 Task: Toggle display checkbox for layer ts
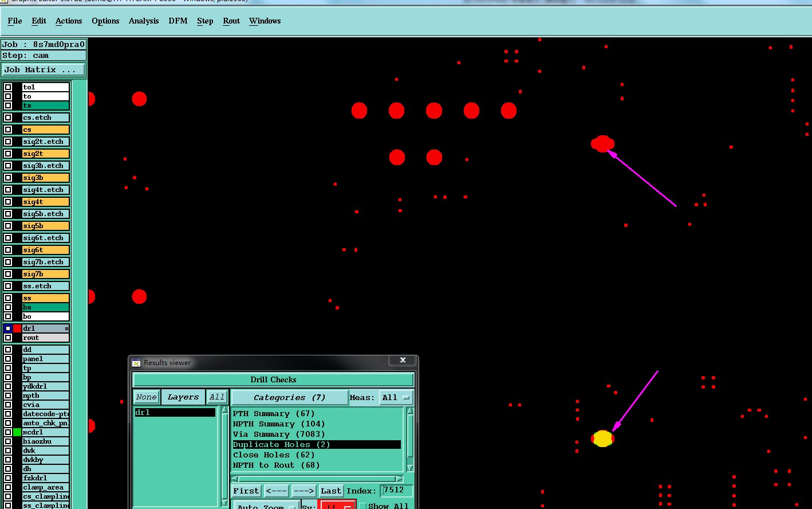8,105
